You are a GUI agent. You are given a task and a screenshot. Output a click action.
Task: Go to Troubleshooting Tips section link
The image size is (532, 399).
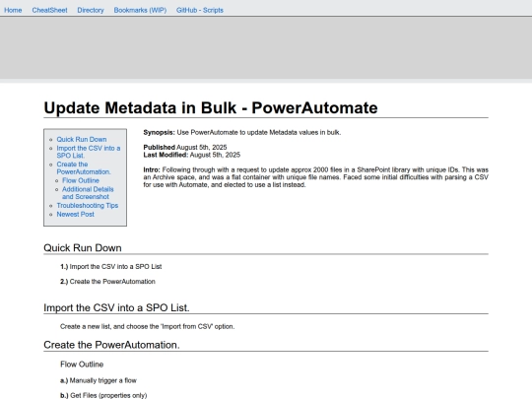[88, 206]
